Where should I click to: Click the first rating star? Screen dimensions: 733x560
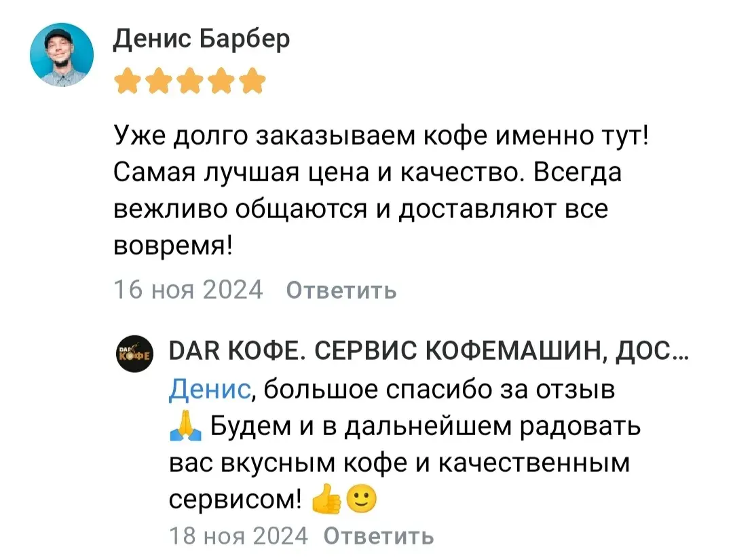coord(127,81)
